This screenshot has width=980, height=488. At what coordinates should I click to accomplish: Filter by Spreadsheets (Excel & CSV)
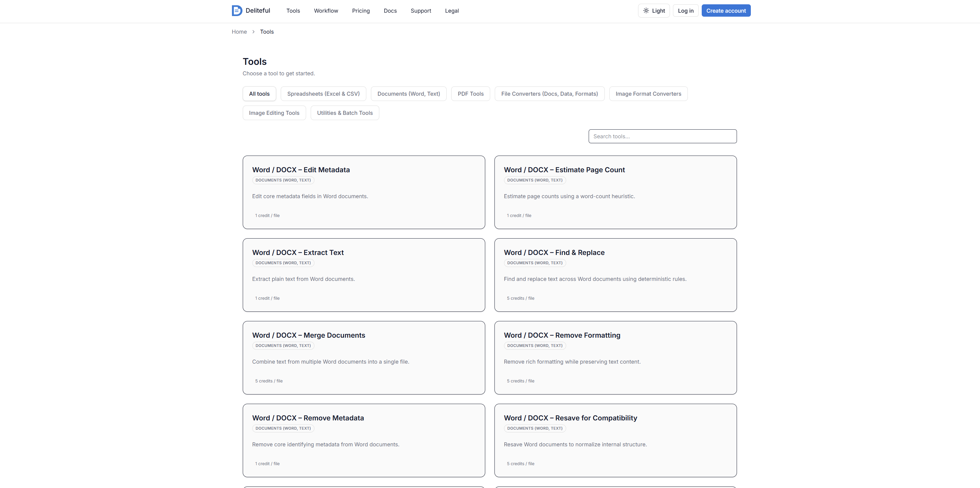323,94
